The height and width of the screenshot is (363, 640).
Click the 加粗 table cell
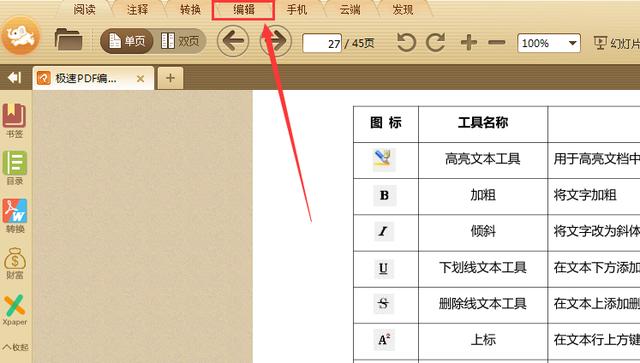(x=483, y=195)
